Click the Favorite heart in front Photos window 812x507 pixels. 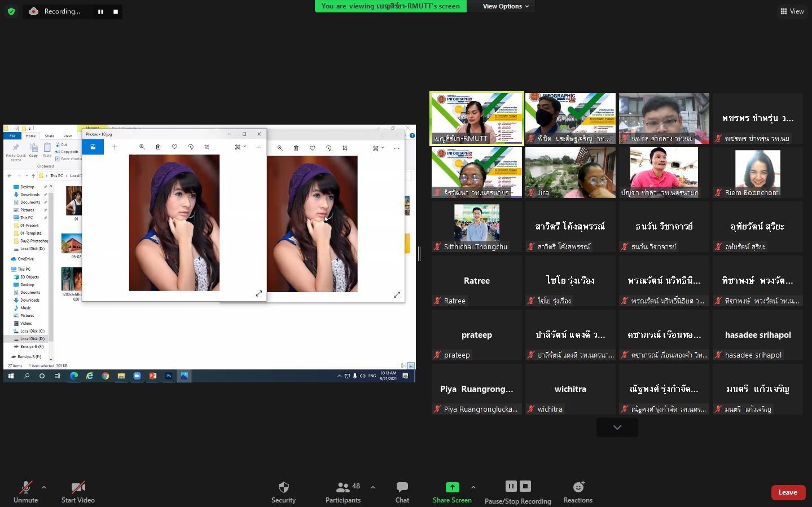click(174, 147)
